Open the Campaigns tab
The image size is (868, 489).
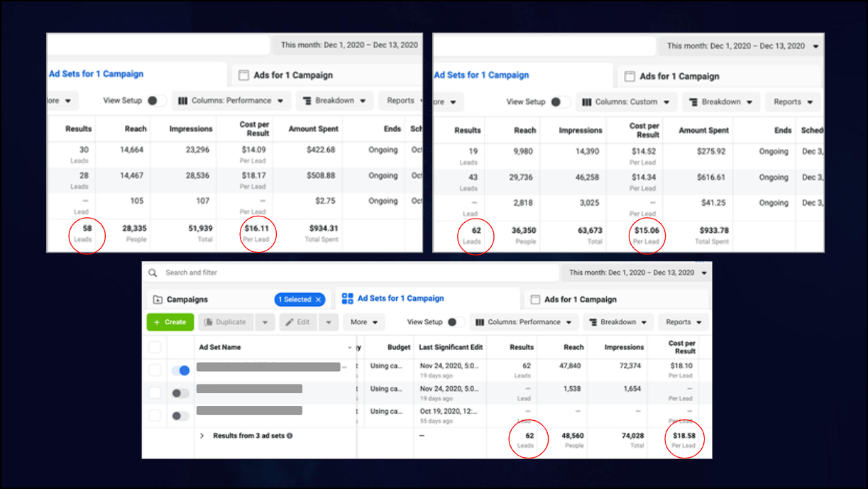click(187, 300)
